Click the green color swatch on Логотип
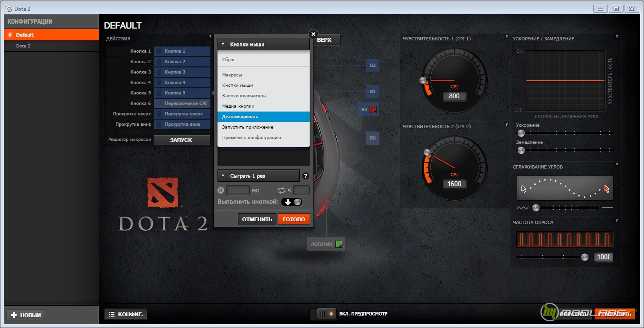This screenshot has height=328, width=644. pos(338,244)
